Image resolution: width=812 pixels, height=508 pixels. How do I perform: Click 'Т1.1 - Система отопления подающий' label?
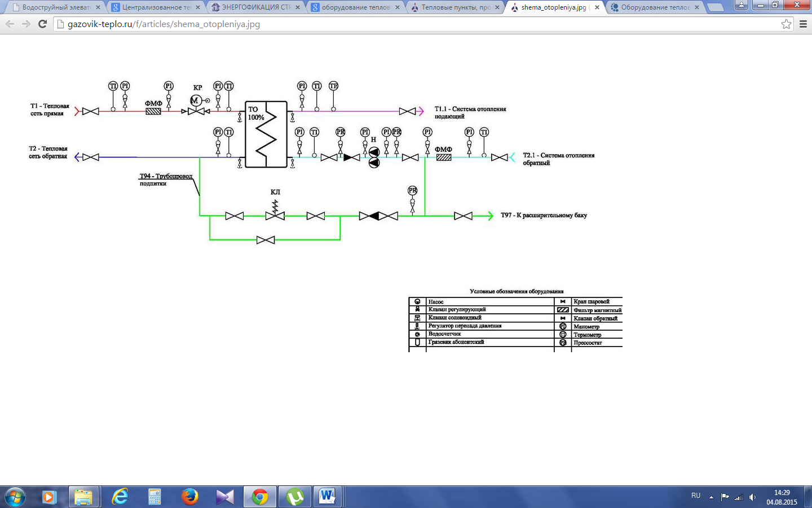tap(470, 112)
